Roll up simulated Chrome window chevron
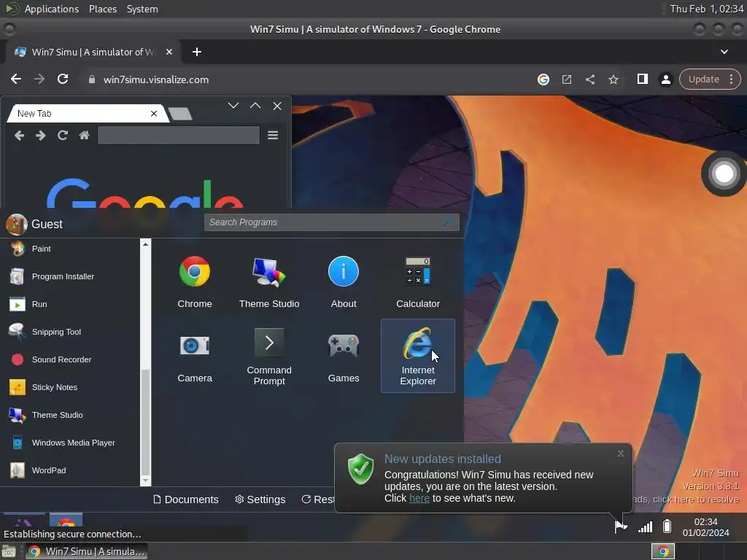The image size is (747, 560). [x=255, y=106]
